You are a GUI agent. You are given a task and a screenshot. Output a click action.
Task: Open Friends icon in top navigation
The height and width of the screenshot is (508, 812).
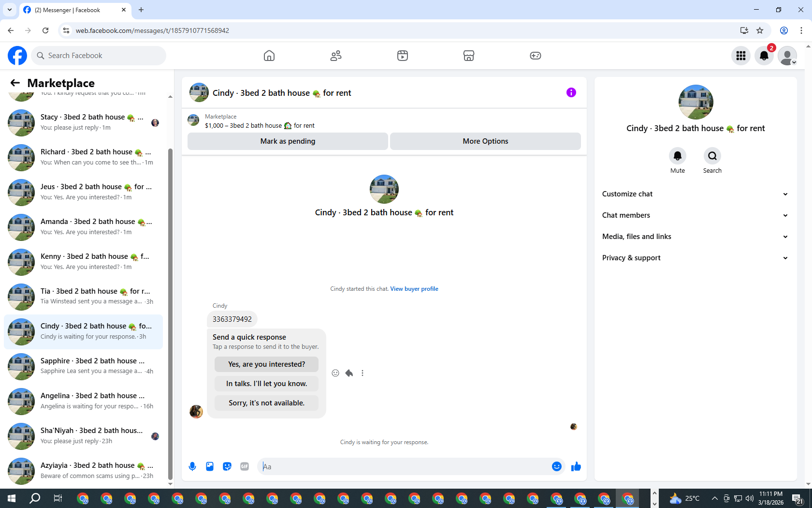336,56
